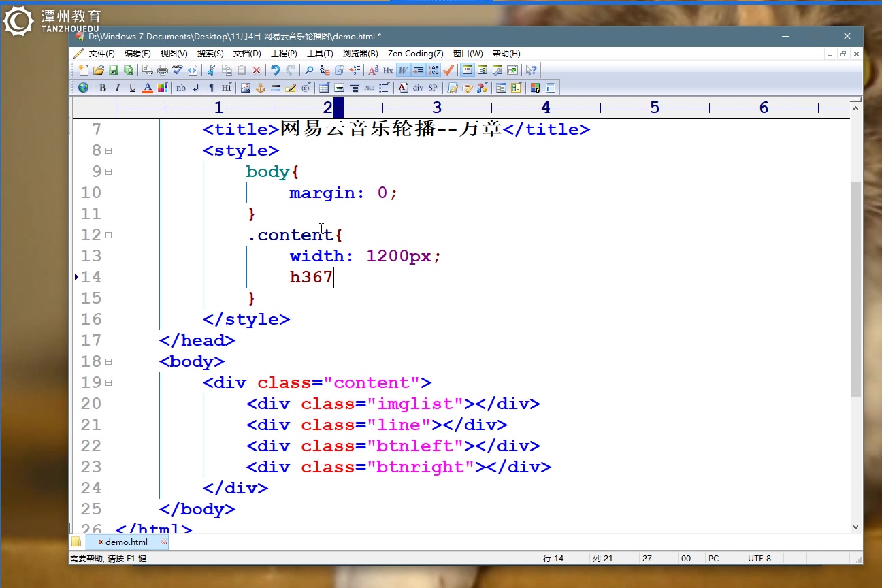Open the 搜索(S) menu
Screen dimensions: 882x588
(x=210, y=54)
